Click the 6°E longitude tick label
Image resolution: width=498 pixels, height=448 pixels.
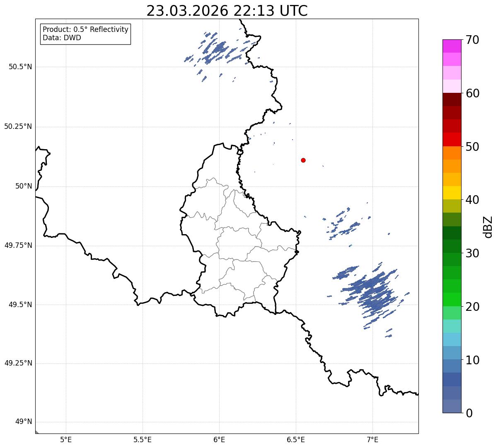(219, 439)
